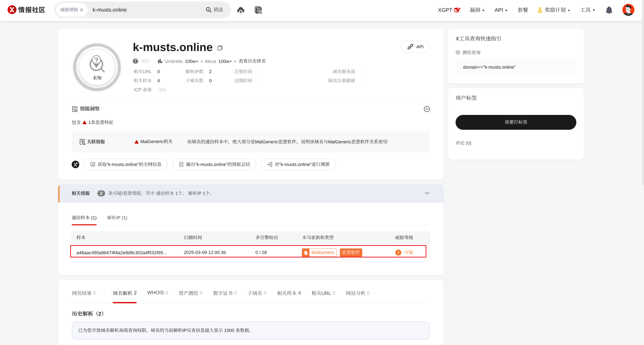Copy the domain name k-musts.online
644x345 pixels.
(220, 48)
